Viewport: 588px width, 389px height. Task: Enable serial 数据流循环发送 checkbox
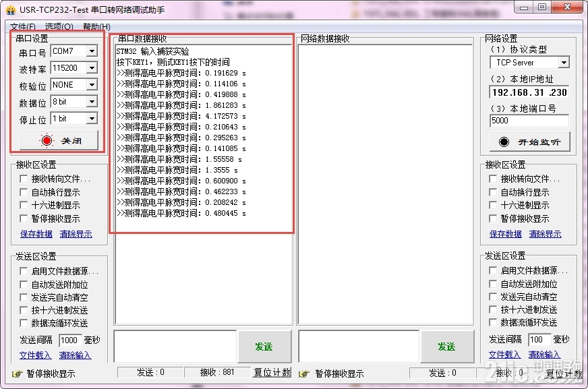(24, 323)
